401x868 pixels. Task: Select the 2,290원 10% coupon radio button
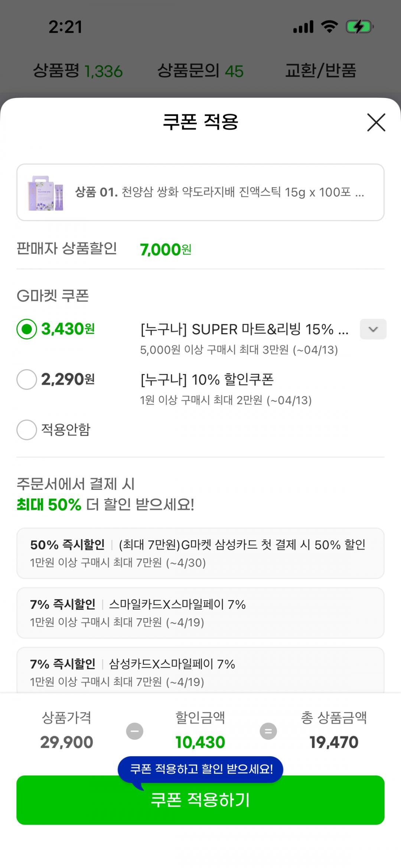click(x=27, y=379)
